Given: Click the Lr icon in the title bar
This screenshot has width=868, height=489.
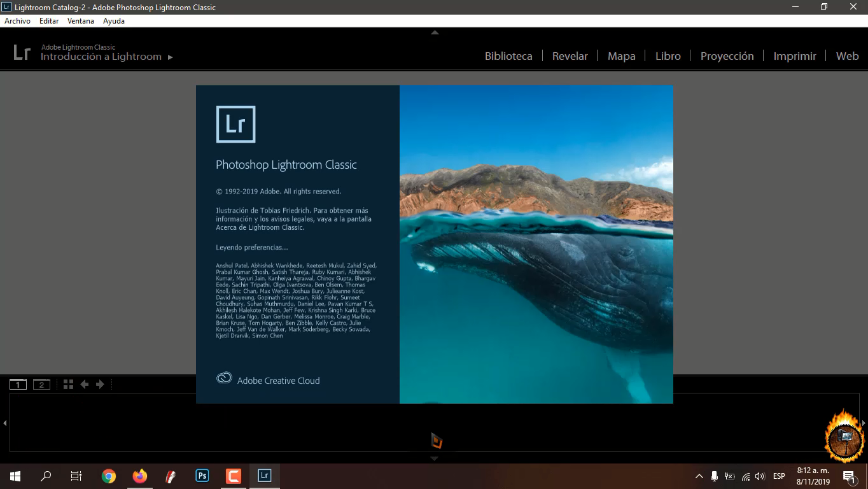Looking at the screenshot, I should (x=6, y=7).
